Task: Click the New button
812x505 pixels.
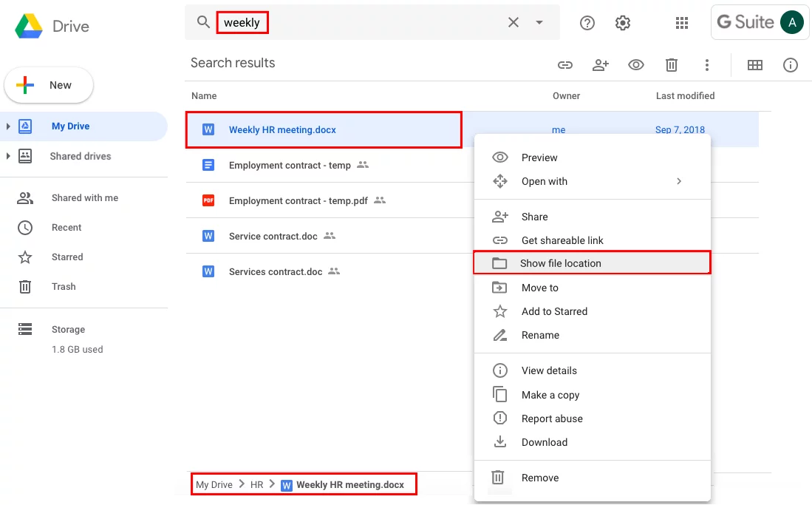Action: tap(49, 85)
